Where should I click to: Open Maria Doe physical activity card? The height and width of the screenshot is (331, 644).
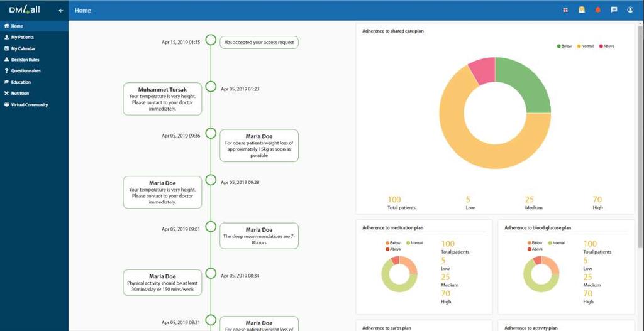(x=162, y=283)
